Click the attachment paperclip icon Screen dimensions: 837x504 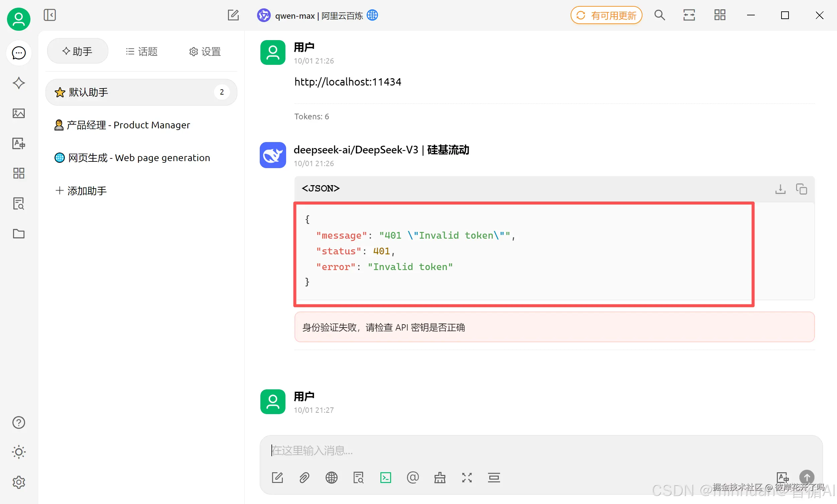(304, 478)
